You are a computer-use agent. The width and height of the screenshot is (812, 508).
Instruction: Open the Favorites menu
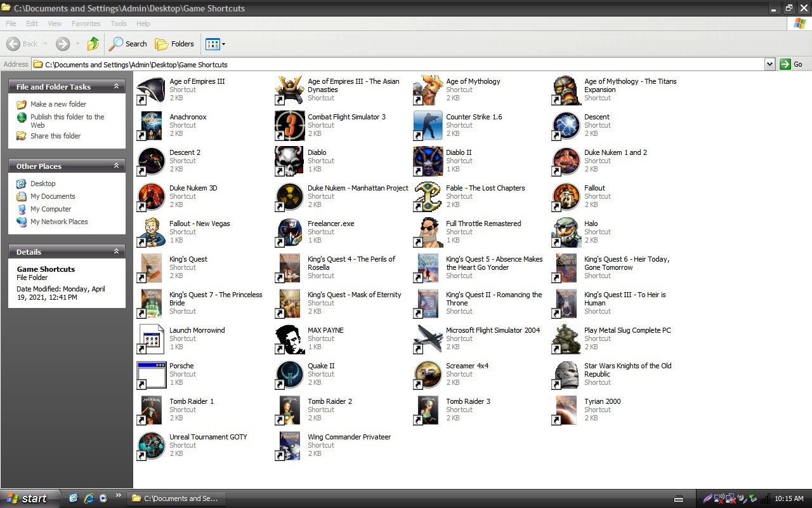tap(86, 23)
